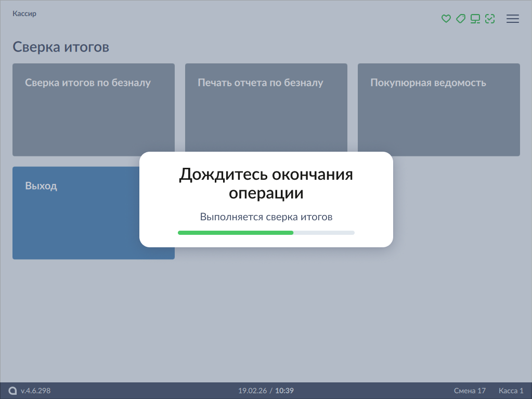Click the 10:39 clock in status bar
The image size is (532, 399).
click(284, 391)
